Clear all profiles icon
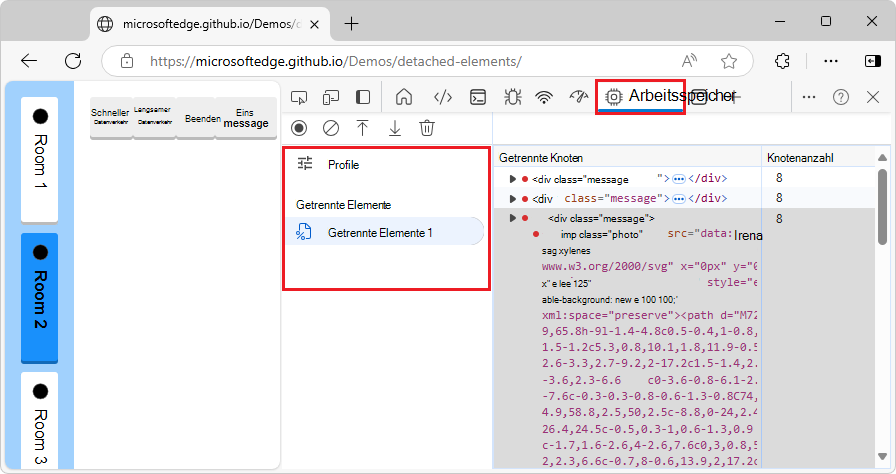896x474 pixels. pyautogui.click(x=331, y=128)
